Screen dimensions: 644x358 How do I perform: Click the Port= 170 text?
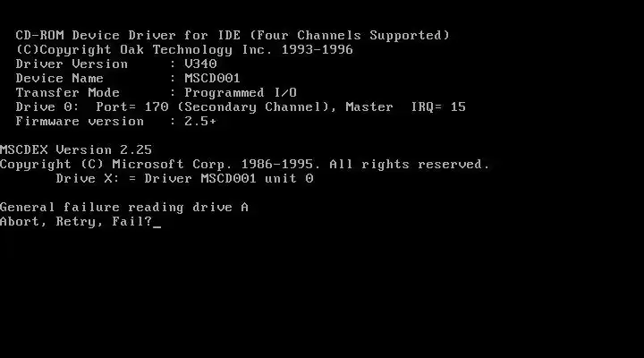[132, 107]
